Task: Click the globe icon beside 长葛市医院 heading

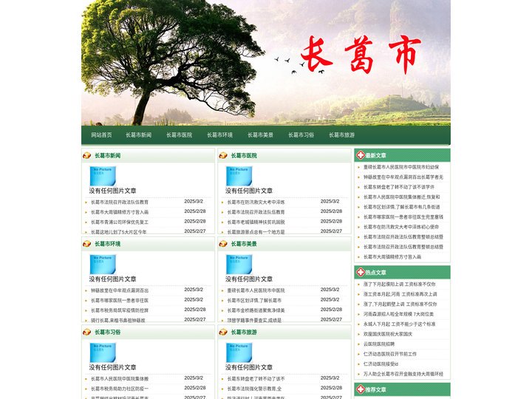Action: click(x=223, y=155)
